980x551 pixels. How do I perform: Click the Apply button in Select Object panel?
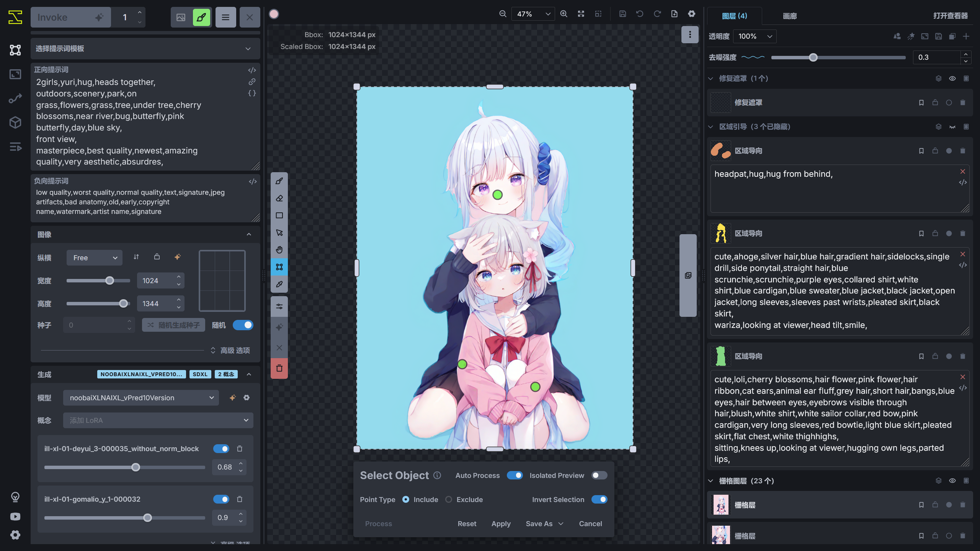[x=501, y=523]
